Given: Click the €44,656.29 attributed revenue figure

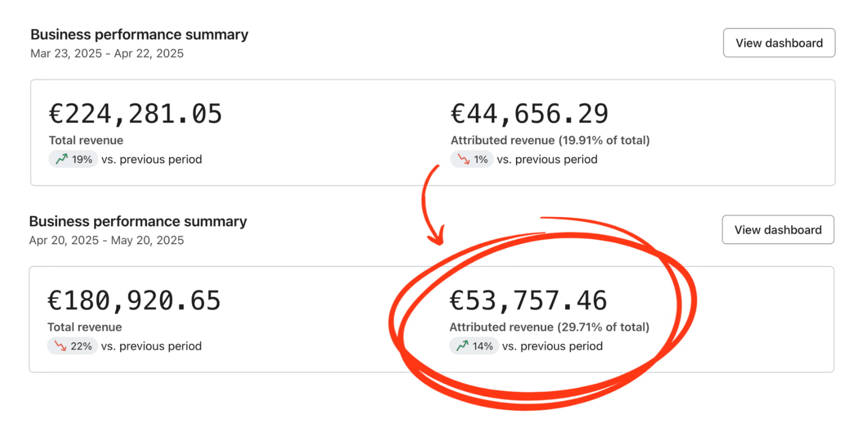Looking at the screenshot, I should tap(529, 114).
